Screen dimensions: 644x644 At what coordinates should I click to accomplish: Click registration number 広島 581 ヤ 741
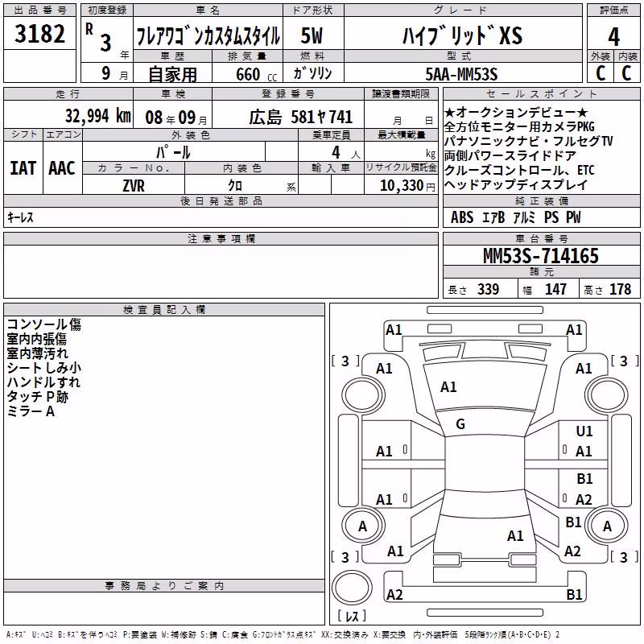[x=300, y=117]
